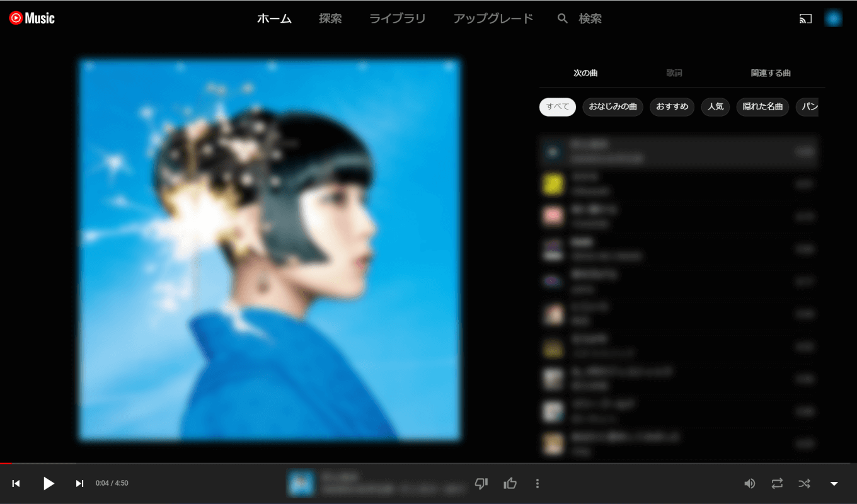Select the currently playing first queue item
857x504 pixels.
coord(680,151)
